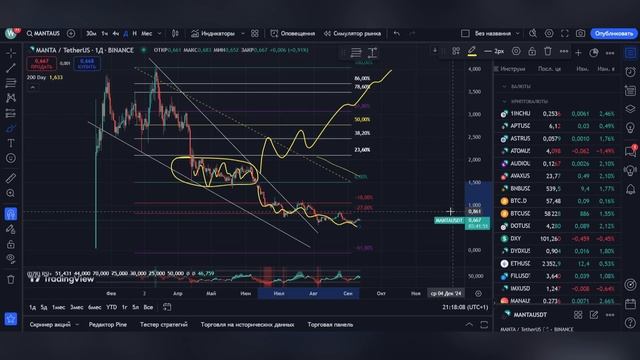The width and height of the screenshot is (640, 360).
Task: Open the alerts clock icon in right sidebar
Action: tap(630, 72)
